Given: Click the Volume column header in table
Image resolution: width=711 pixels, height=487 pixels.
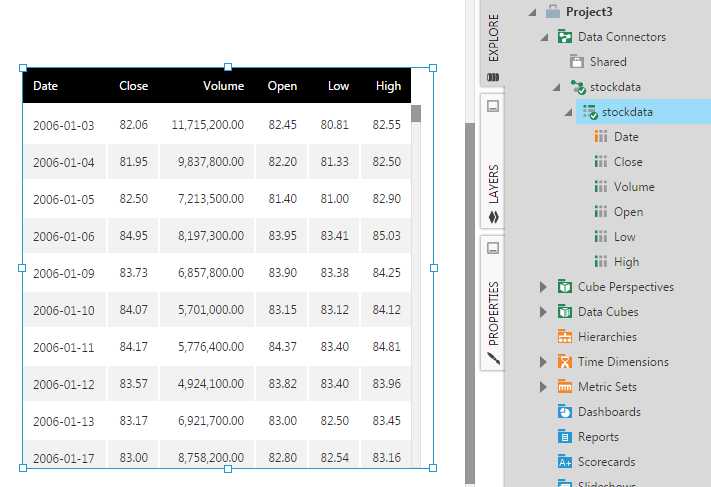Looking at the screenshot, I should tap(224, 86).
